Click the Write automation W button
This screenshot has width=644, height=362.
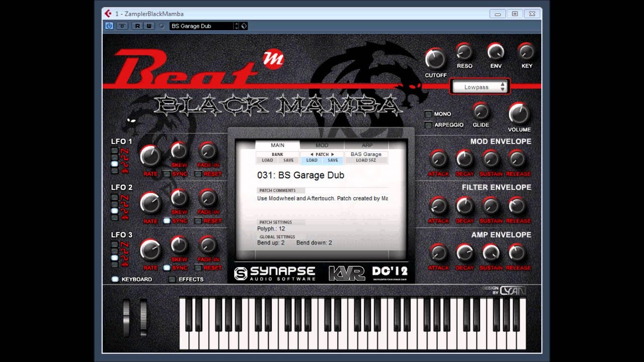[149, 26]
